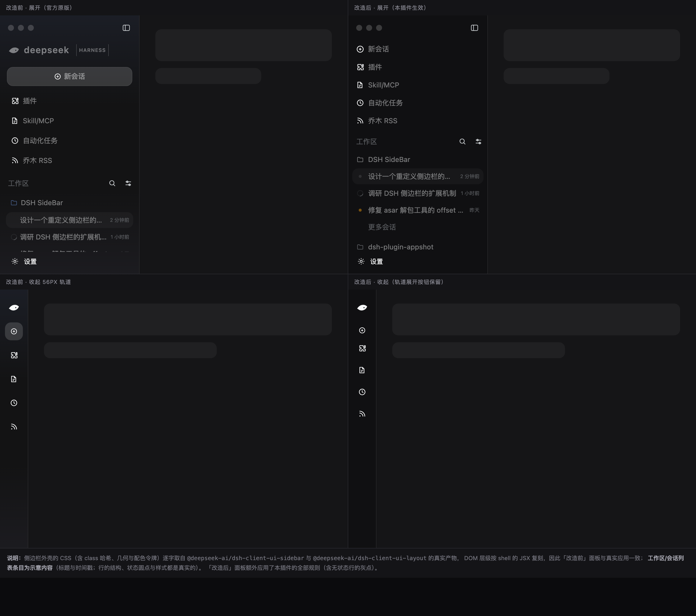Click automation clock icon in before-collapsed rail
The height and width of the screenshot is (616, 696).
(14, 403)
